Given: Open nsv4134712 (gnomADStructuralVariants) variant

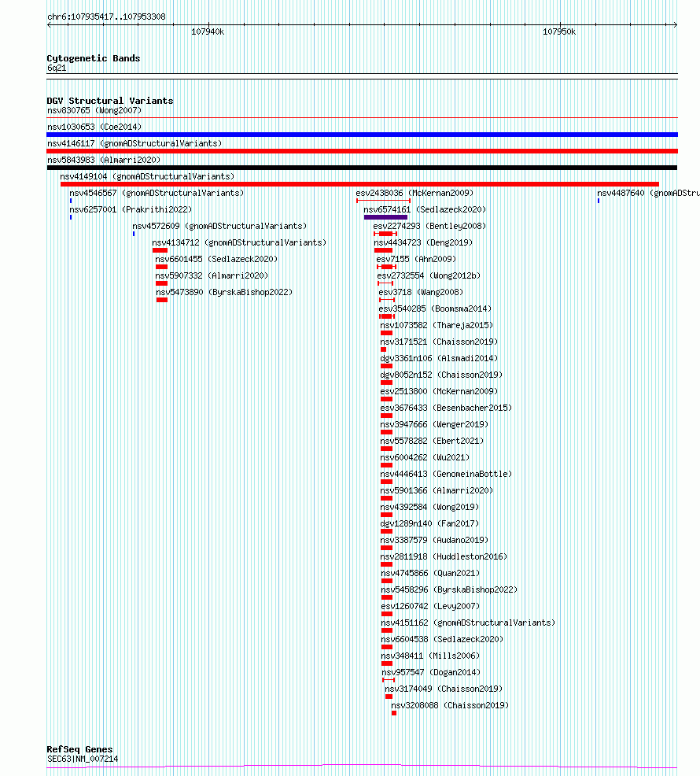Looking at the screenshot, I should click(239, 243).
